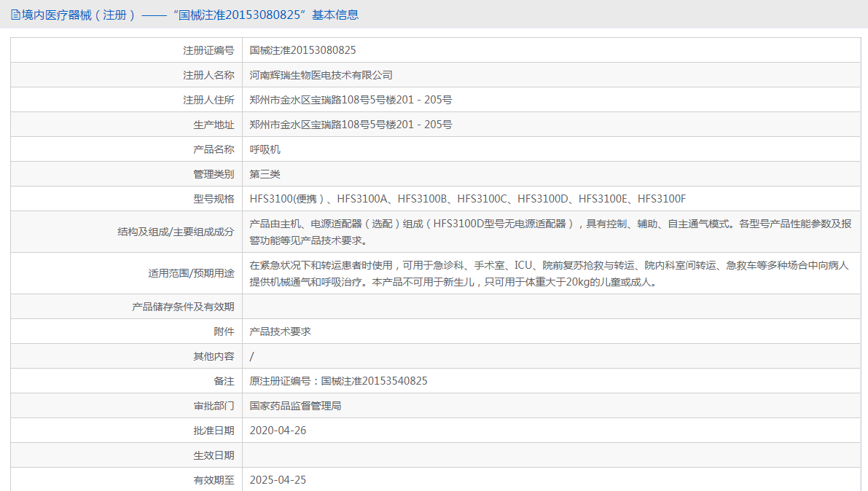Click registrant name 河南辉瑞生物医电技术有限公司
The height and width of the screenshot is (491, 868).
click(x=321, y=75)
